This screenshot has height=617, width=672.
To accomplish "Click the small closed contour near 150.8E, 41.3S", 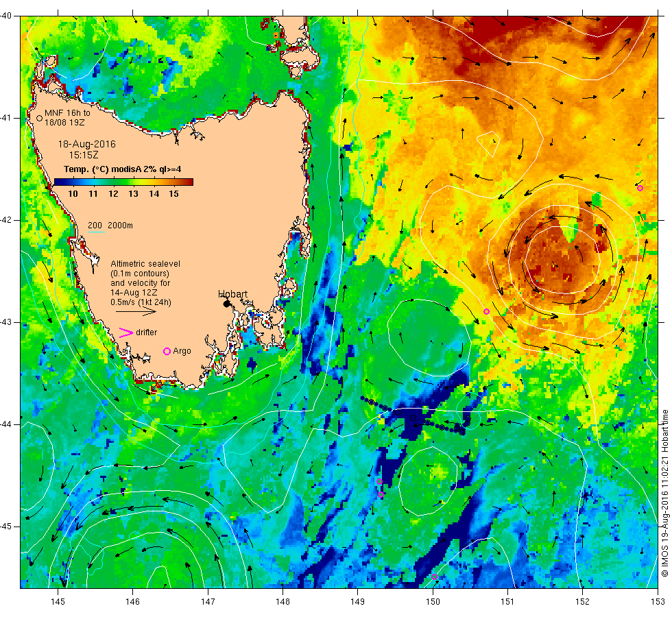I will click(x=490, y=143).
